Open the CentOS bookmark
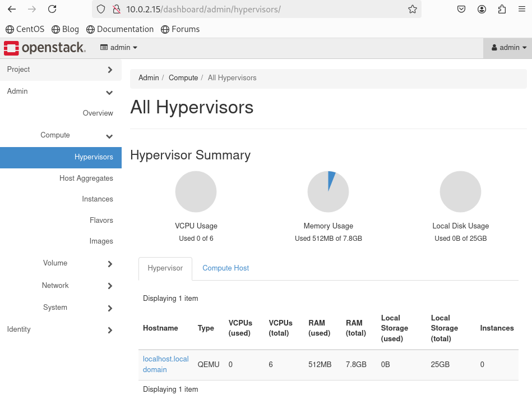 (x=25, y=29)
